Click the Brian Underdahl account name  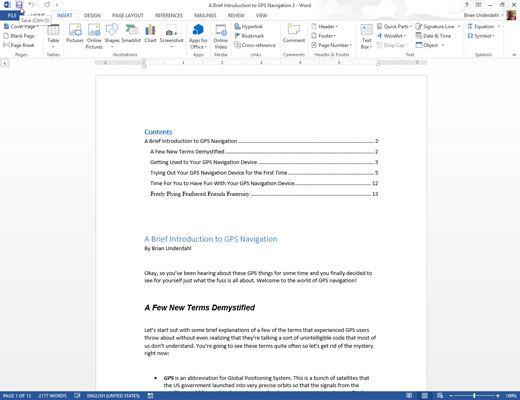click(x=481, y=15)
